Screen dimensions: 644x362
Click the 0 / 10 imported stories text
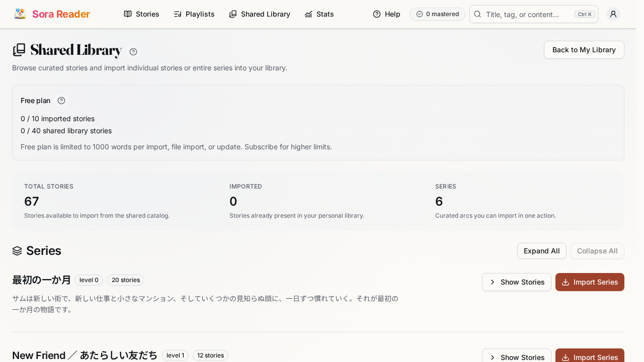coord(57,119)
